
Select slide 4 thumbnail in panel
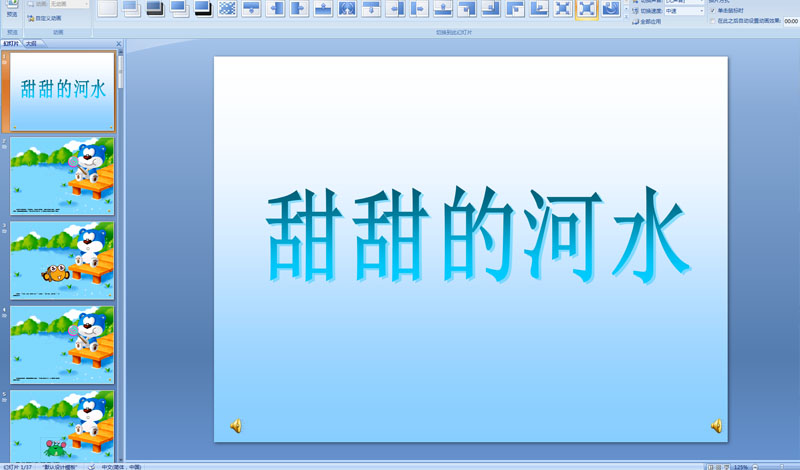[62, 345]
